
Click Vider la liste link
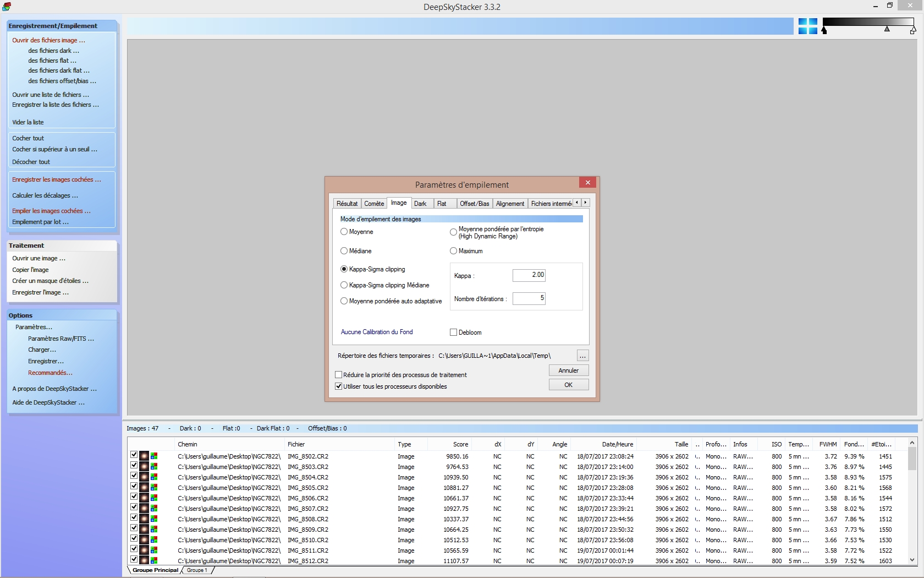pyautogui.click(x=28, y=122)
